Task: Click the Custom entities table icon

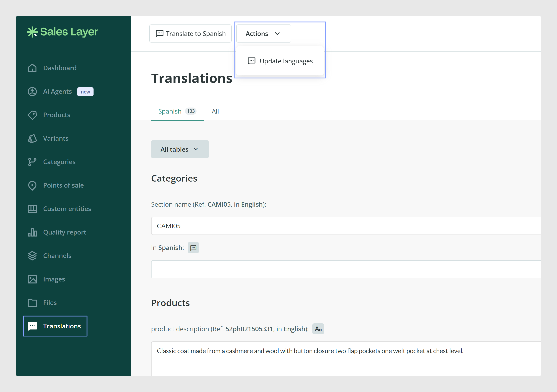Action: point(32,209)
